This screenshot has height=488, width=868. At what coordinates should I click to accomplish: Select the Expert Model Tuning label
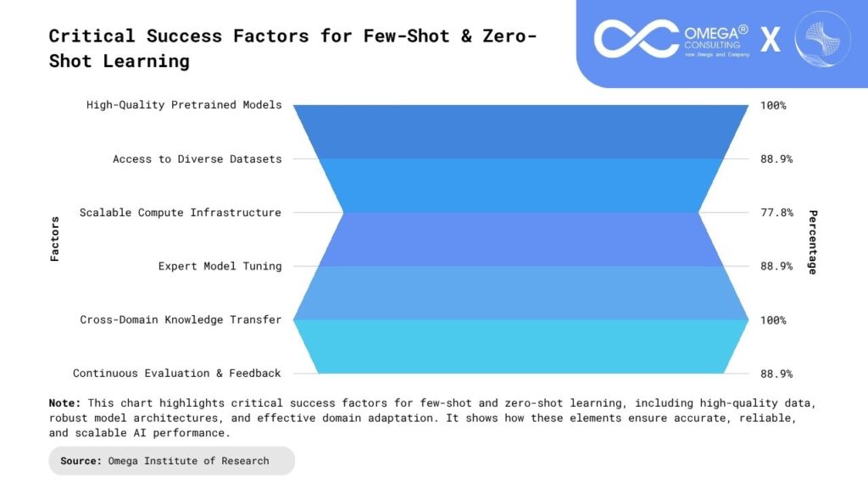[220, 266]
